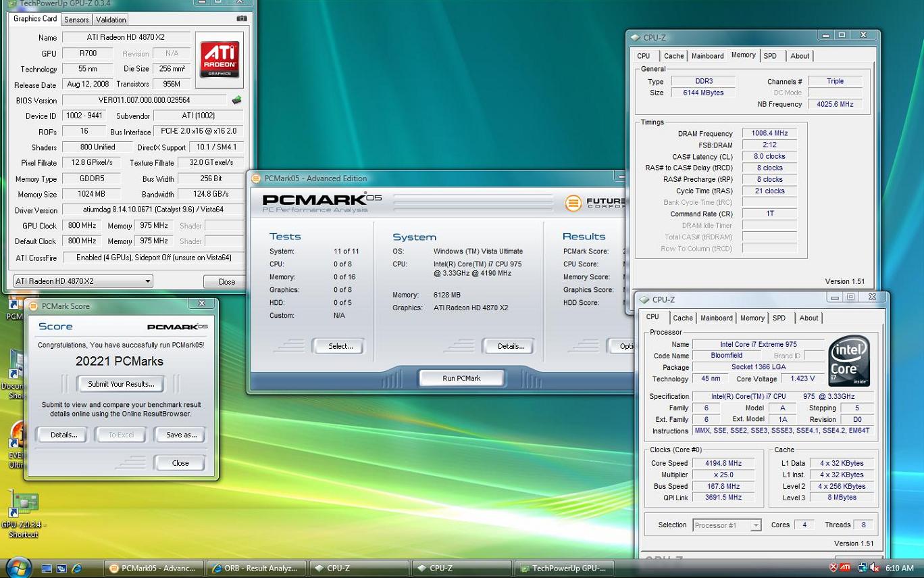The width and height of the screenshot is (924, 578).
Task: Click the BIOS save chip icon in GPU-Z
Action: [236, 100]
